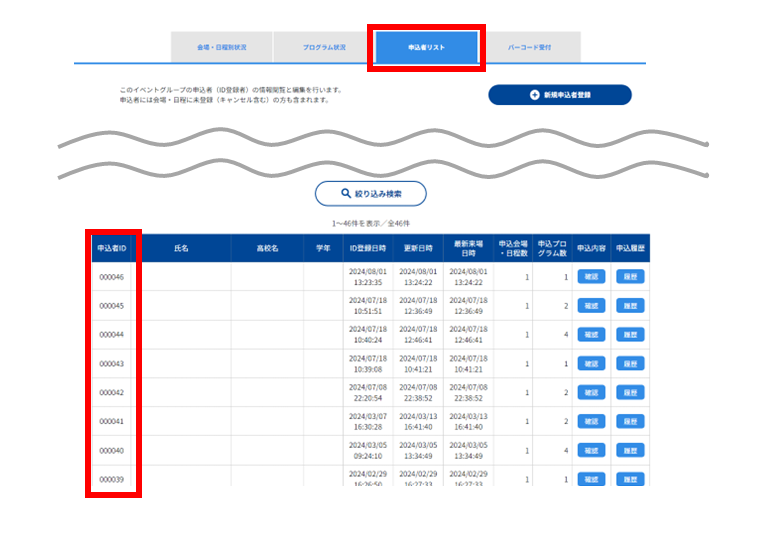Click 確認 button for applicant 000046

tap(591, 276)
